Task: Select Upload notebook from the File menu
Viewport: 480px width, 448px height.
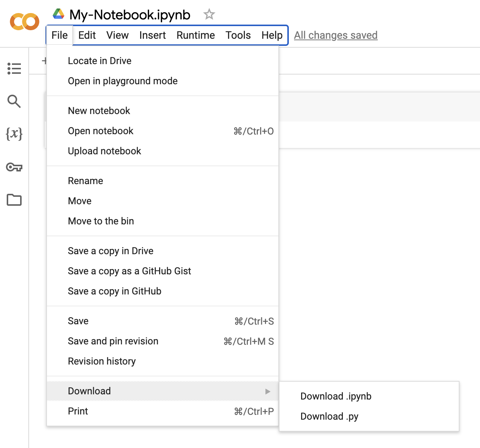Action: (x=104, y=151)
